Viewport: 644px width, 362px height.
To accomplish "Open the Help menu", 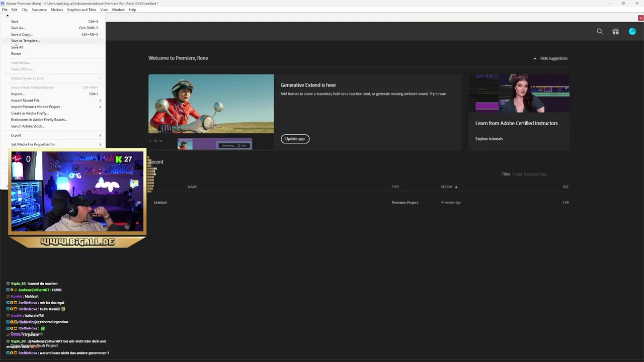I will tap(132, 10).
